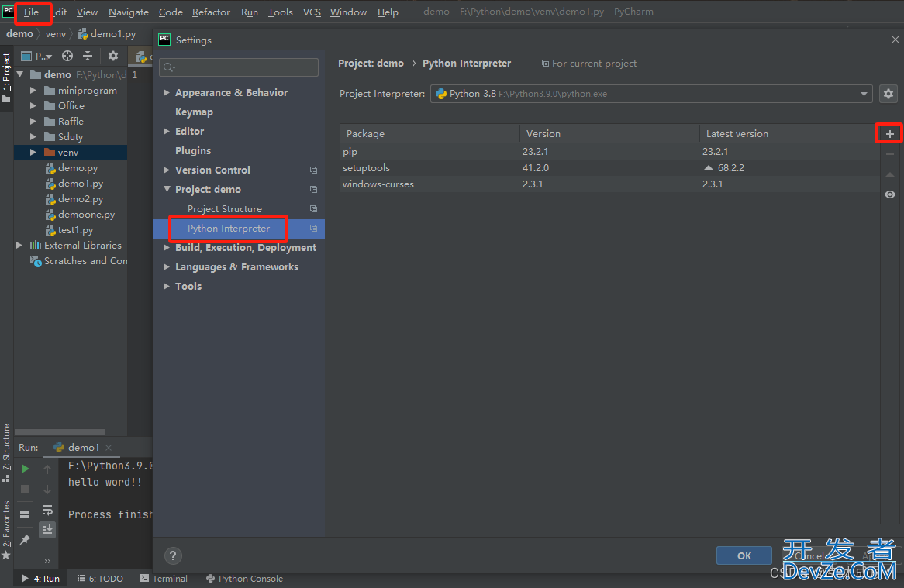The width and height of the screenshot is (904, 588).
Task: Open the Project Interpreter dropdown
Action: (651, 94)
